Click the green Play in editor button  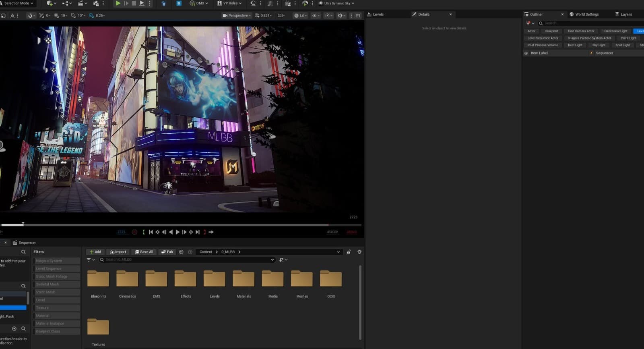[118, 3]
